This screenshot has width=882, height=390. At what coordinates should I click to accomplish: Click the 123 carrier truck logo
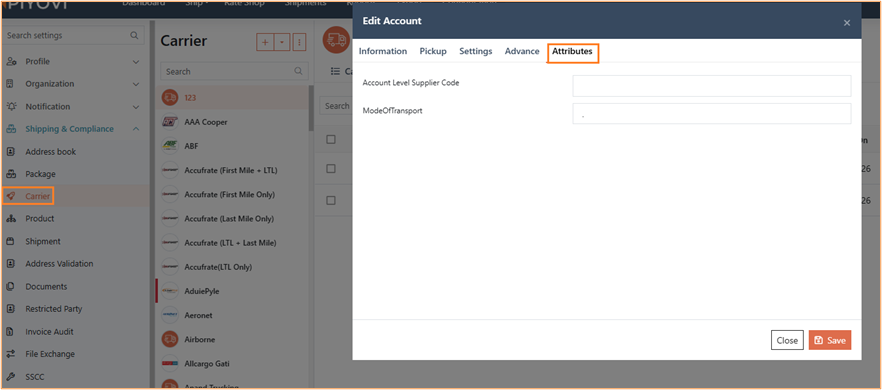point(169,97)
